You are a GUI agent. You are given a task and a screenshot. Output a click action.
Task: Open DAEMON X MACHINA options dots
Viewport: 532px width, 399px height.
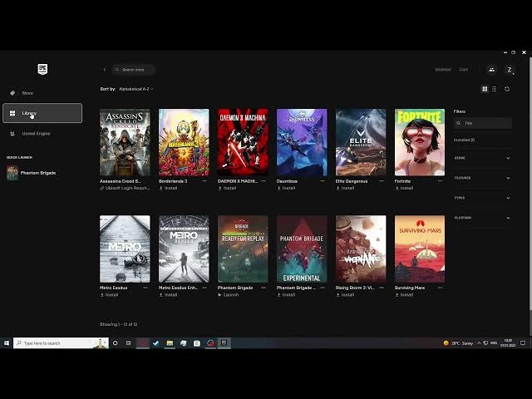tap(264, 181)
